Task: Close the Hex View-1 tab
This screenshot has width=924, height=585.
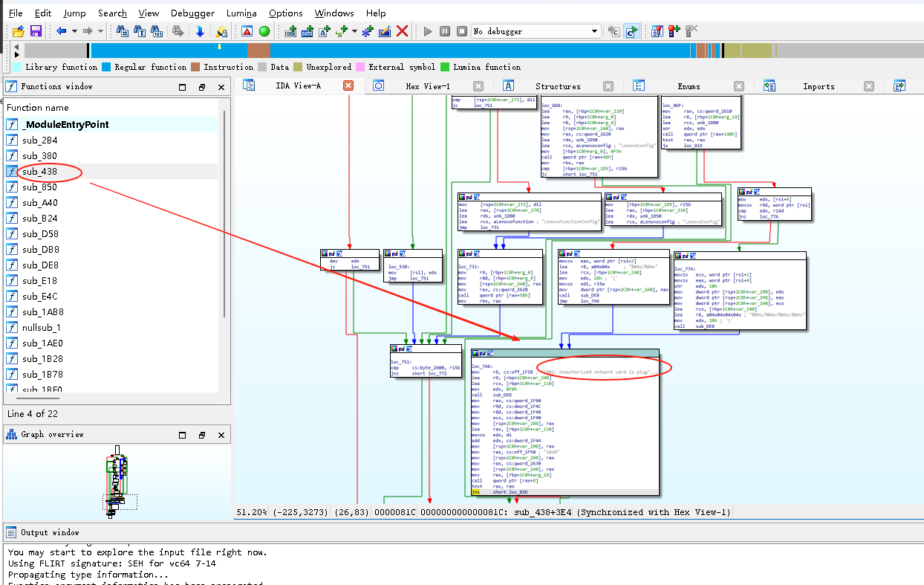Action: click(478, 86)
